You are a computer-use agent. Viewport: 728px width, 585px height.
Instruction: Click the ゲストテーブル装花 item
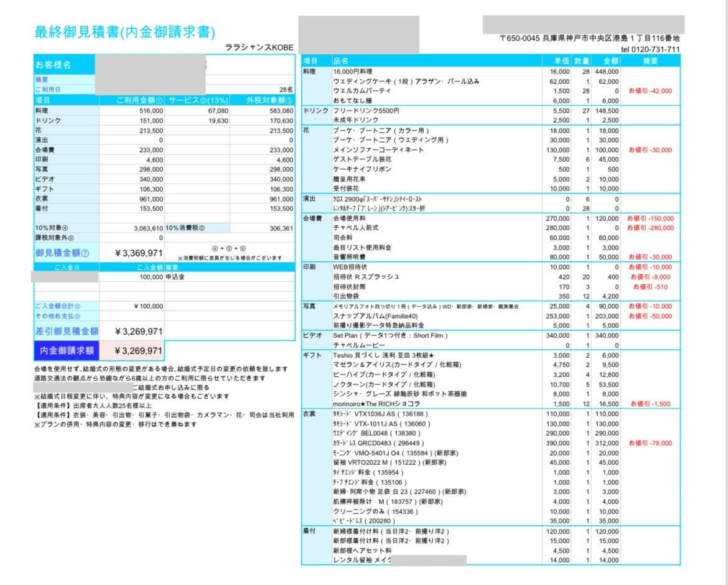(362, 160)
